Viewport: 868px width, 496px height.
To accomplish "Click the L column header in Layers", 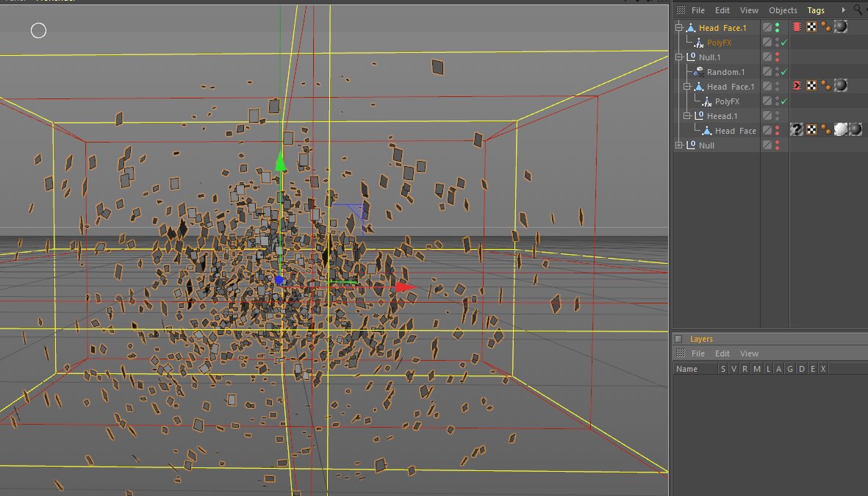I will [x=768, y=369].
